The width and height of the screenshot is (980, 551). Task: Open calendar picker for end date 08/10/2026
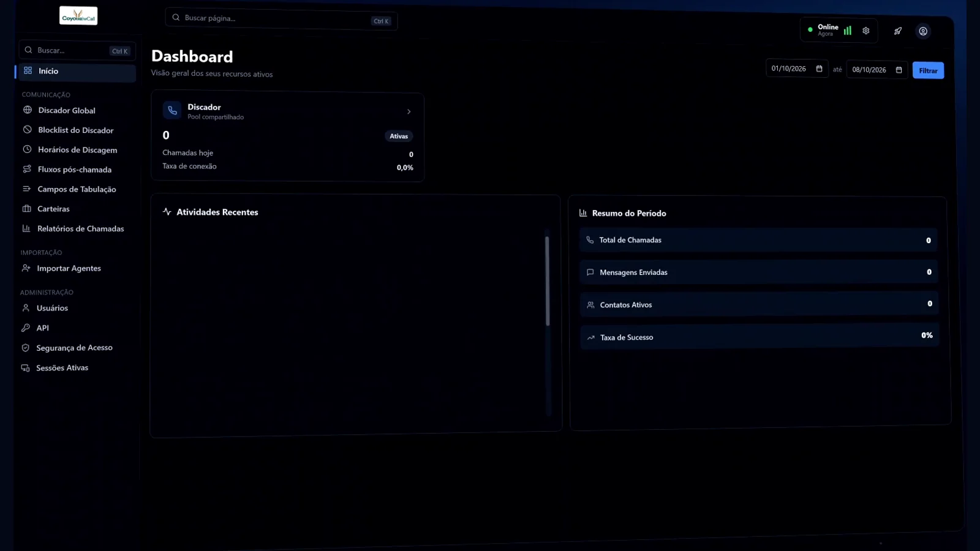click(899, 70)
